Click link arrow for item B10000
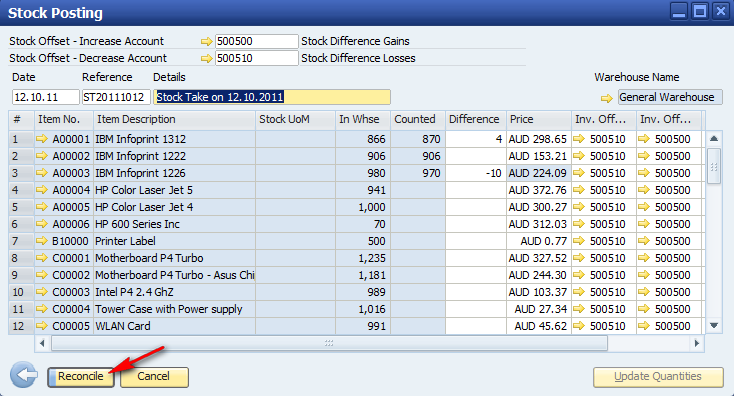734x396 pixels. pos(42,241)
